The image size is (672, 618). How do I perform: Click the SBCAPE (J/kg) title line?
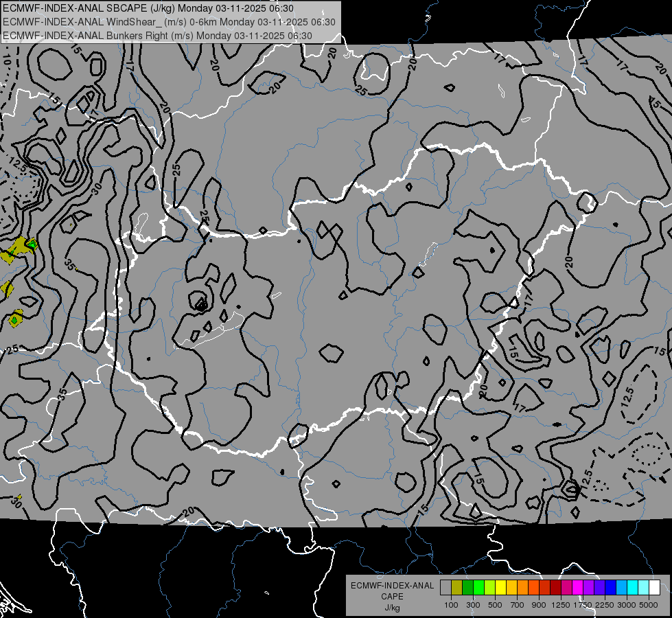(x=148, y=8)
